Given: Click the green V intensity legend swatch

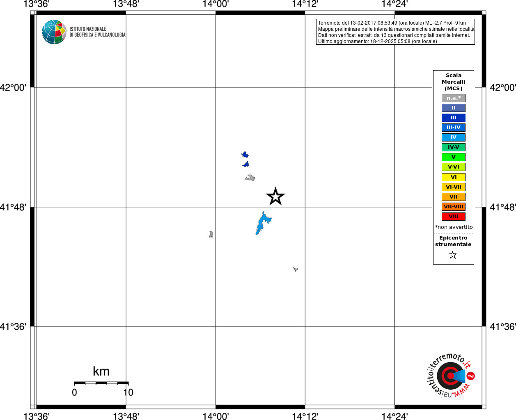Looking at the screenshot, I should pos(454,157).
